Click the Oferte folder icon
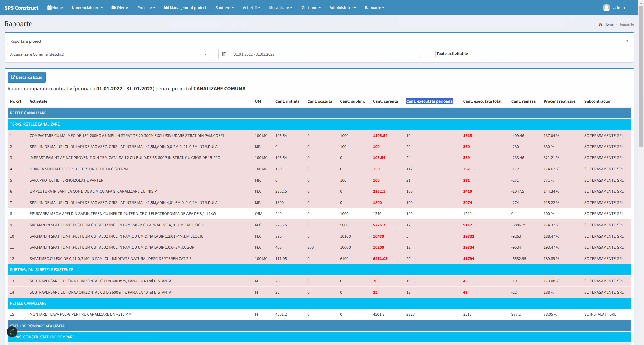 tap(114, 8)
